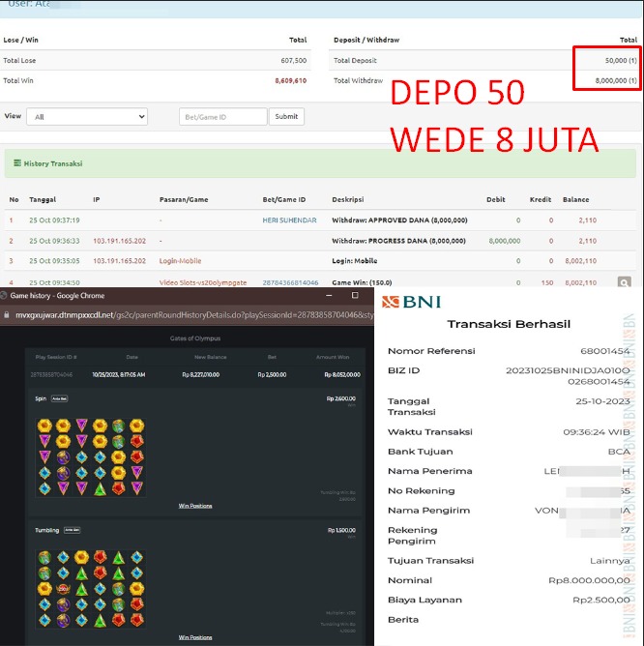This screenshot has height=646, width=644.
Task: Open the HERI SUHENDAR link in row 1
Action: pos(289,220)
